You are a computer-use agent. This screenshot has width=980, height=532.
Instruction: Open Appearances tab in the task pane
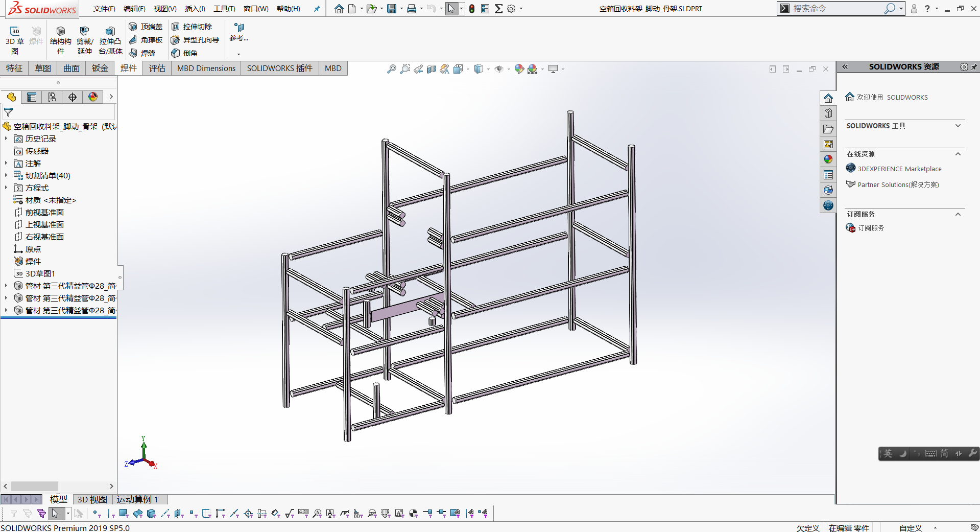[828, 159]
